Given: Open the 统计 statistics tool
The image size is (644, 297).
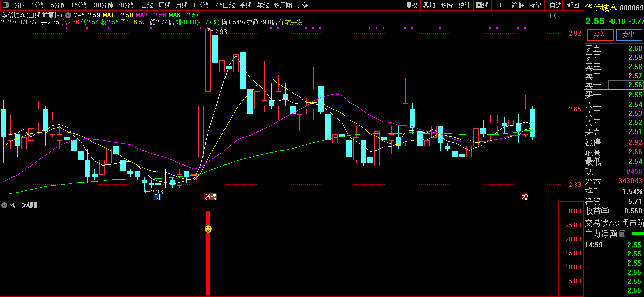Looking at the screenshot, I should pos(464,5).
